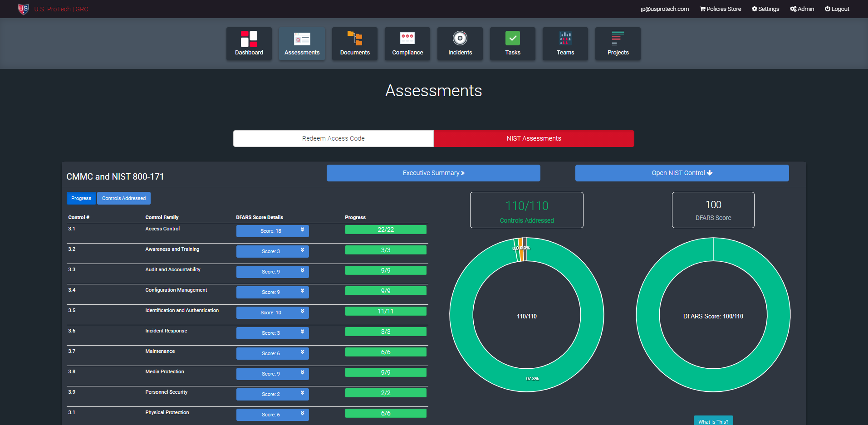The image size is (868, 425).
Task: Click the Open NIST Control button
Action: coord(682,173)
